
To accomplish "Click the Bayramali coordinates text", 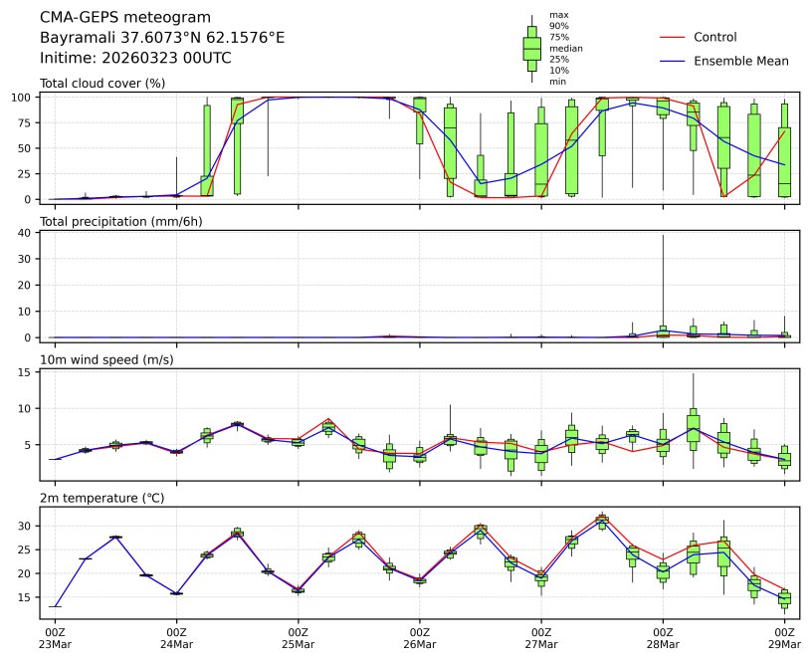I will pyautogui.click(x=162, y=38).
